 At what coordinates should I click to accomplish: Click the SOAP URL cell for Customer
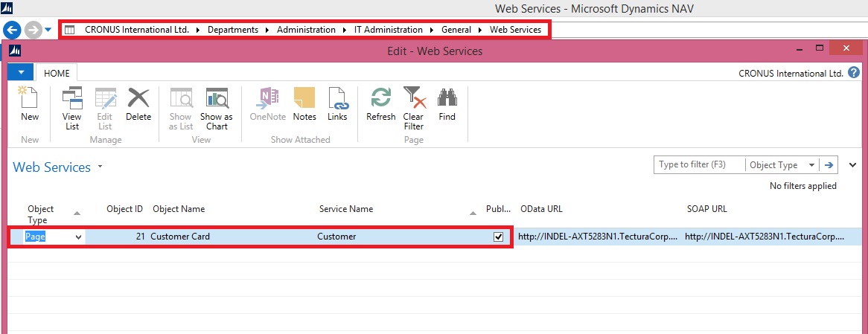point(765,237)
